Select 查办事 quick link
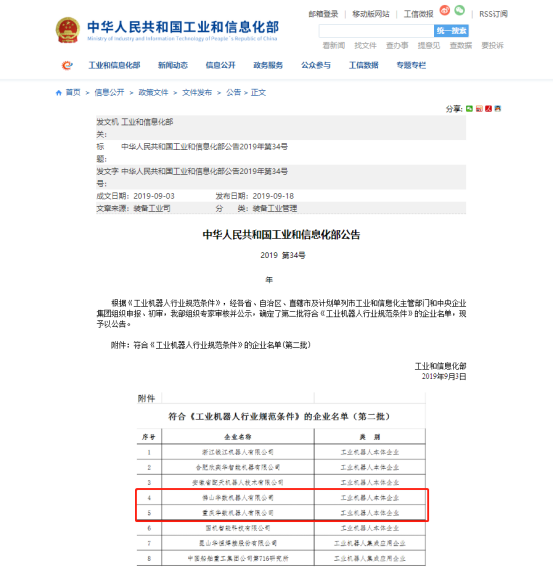The width and height of the screenshot is (554, 572). pos(397,46)
